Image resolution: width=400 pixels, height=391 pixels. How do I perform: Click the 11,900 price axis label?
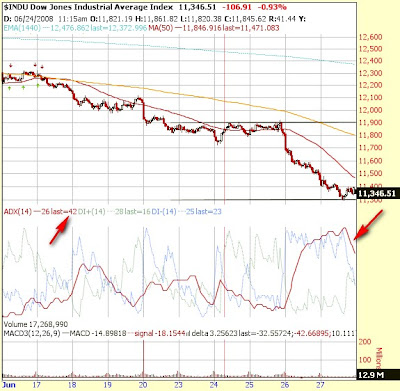pyautogui.click(x=370, y=123)
